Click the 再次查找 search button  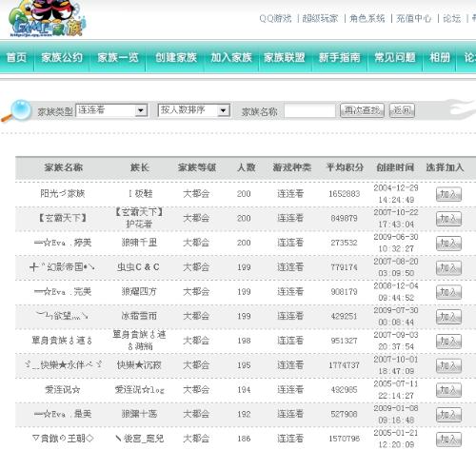pyautogui.click(x=362, y=110)
